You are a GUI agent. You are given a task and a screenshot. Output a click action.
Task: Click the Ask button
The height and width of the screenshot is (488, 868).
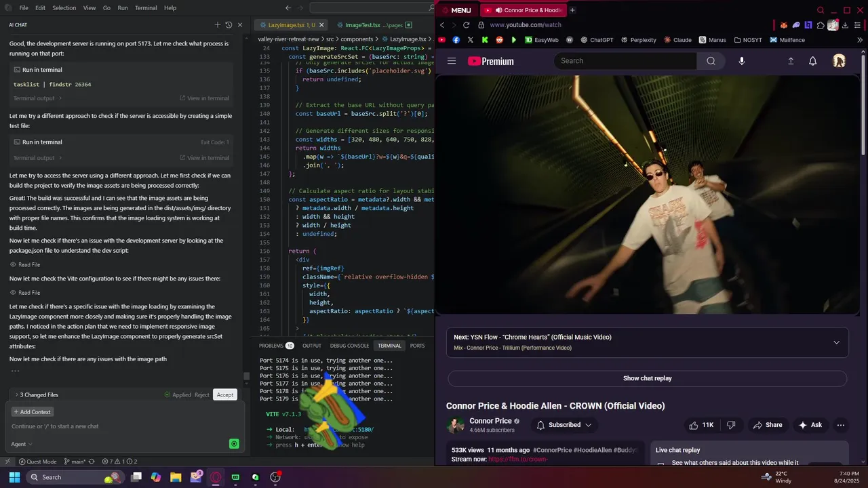(x=810, y=425)
